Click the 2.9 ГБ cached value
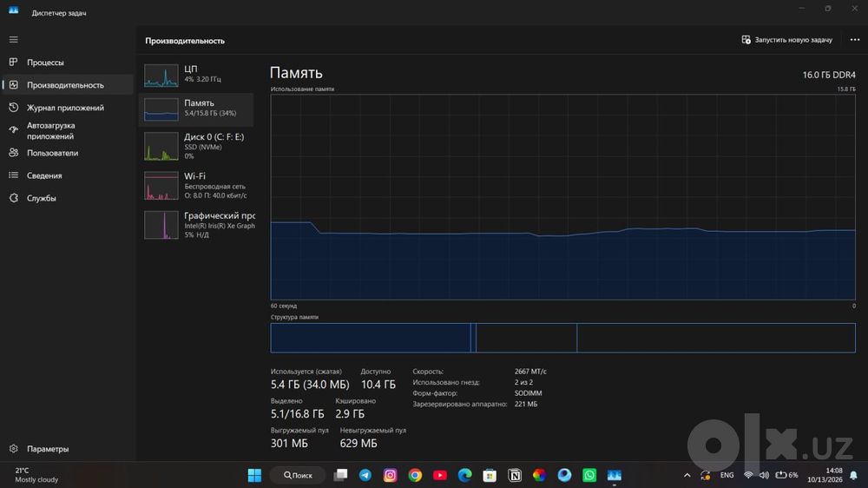Image resolution: width=868 pixels, height=488 pixels. 349,414
